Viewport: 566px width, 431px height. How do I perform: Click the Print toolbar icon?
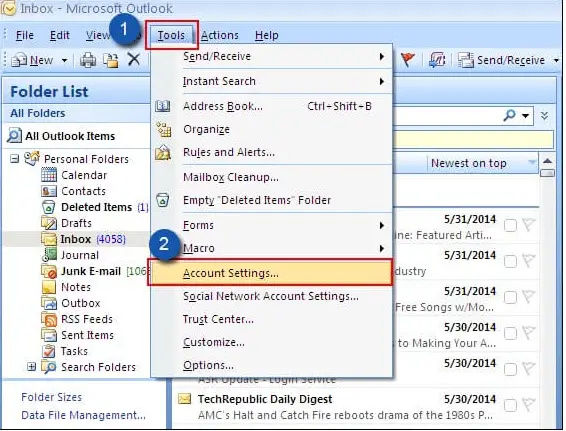(x=88, y=60)
